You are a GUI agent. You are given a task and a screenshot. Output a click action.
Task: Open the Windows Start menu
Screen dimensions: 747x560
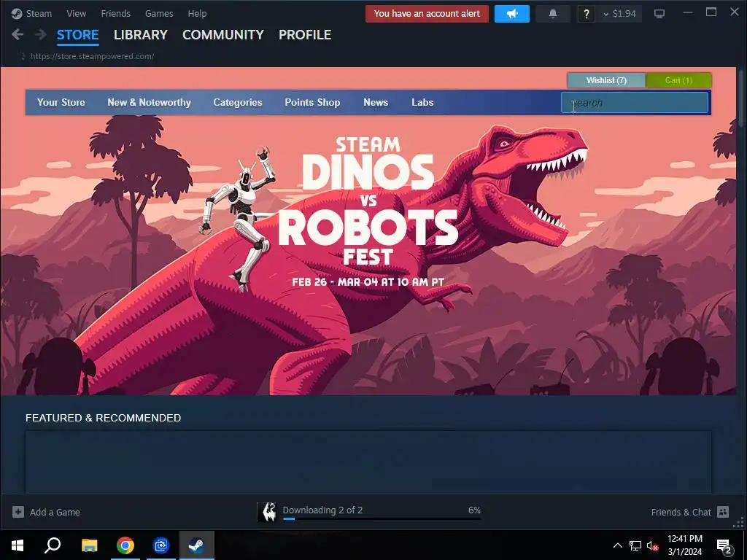18,545
